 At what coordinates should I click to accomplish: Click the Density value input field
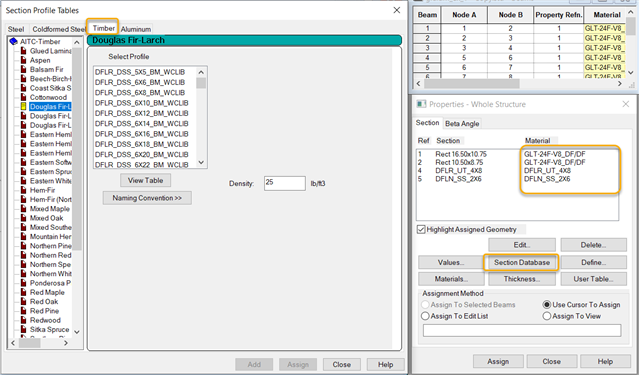(x=284, y=183)
